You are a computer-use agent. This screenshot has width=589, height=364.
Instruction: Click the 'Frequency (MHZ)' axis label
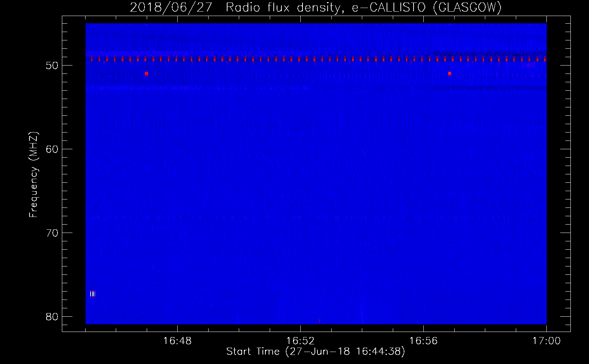[33, 175]
